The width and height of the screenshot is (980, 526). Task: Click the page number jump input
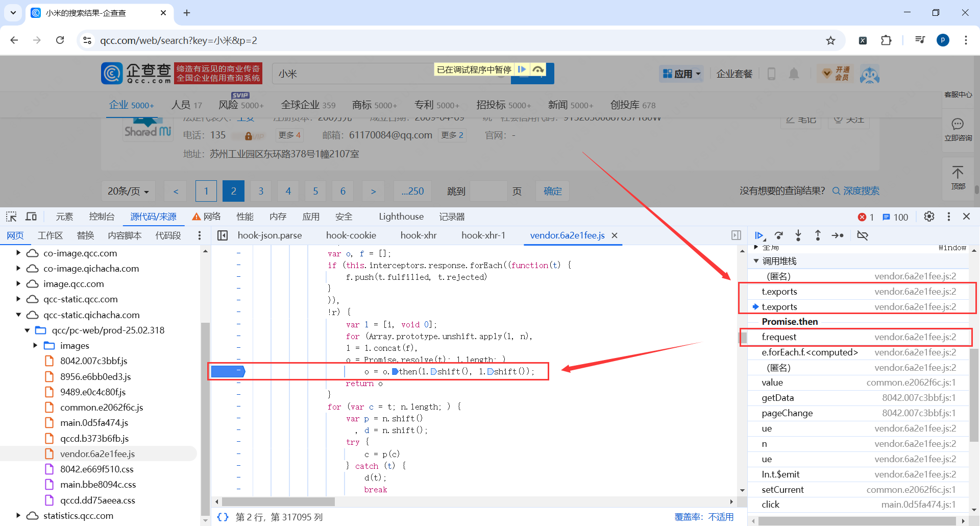pyautogui.click(x=488, y=191)
